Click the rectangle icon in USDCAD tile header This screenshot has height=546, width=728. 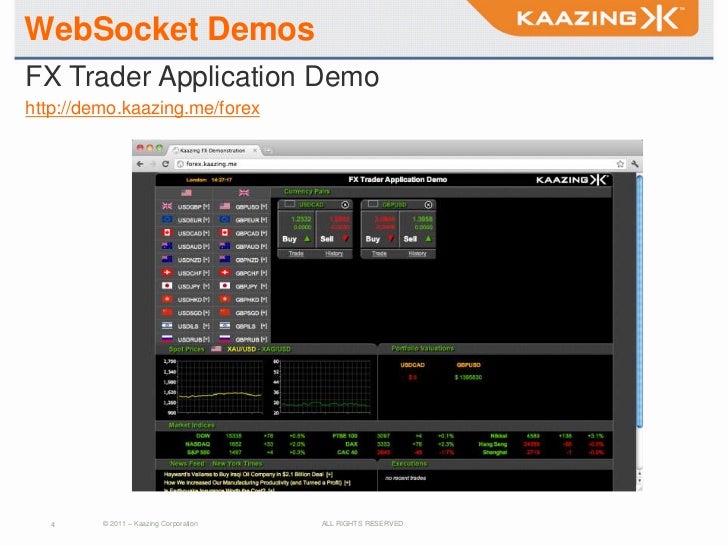tap(290, 204)
